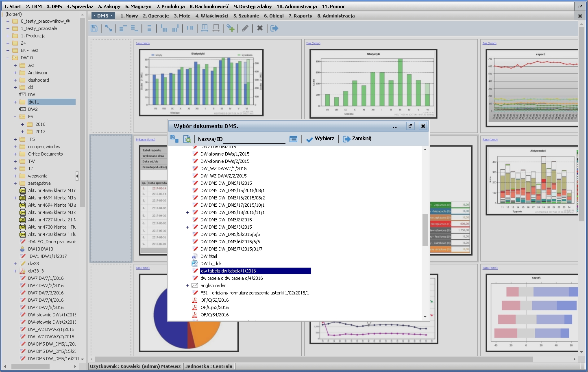Select OF/C/54/2016 in dialog list
The height and width of the screenshot is (372, 588).
[x=214, y=315]
